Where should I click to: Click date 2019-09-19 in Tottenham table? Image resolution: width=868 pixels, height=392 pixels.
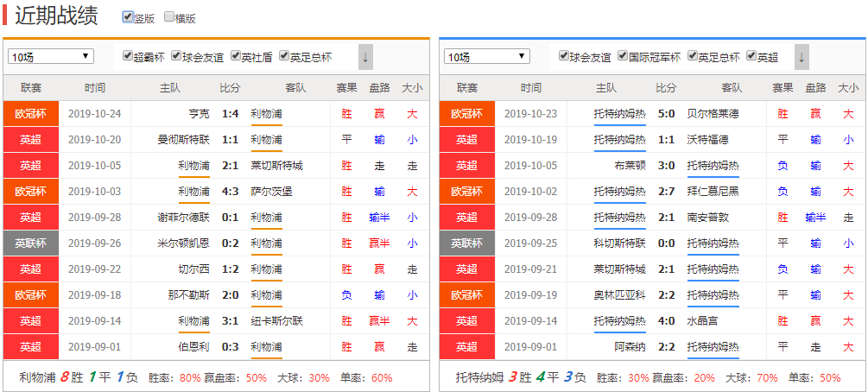(531, 295)
